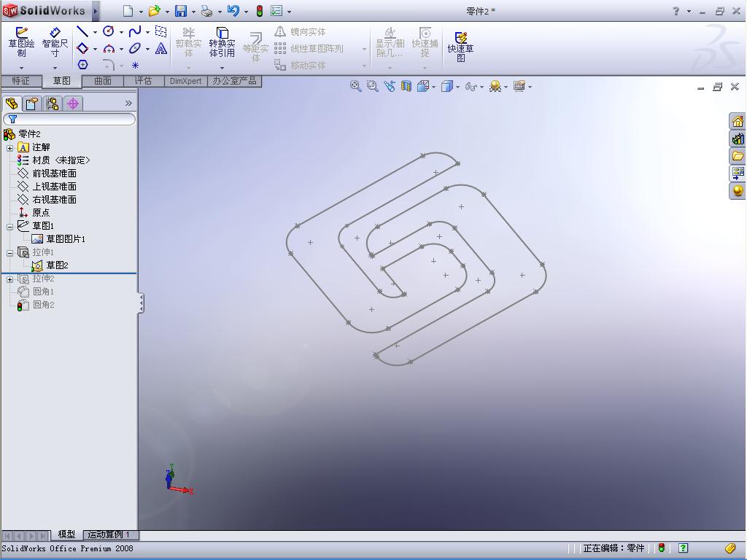Expand SolidWorks menu arrow beside logo
Viewport: 747px width, 560px height.
click(96, 11)
